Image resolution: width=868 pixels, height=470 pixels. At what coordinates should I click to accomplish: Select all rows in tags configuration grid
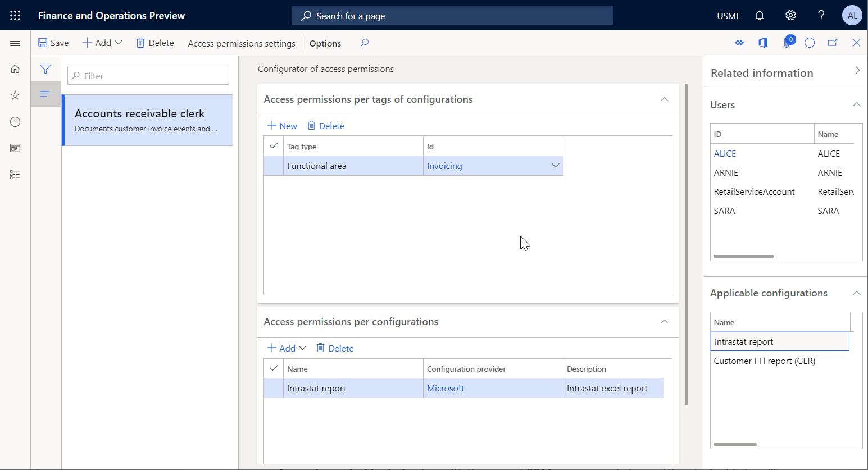273,145
